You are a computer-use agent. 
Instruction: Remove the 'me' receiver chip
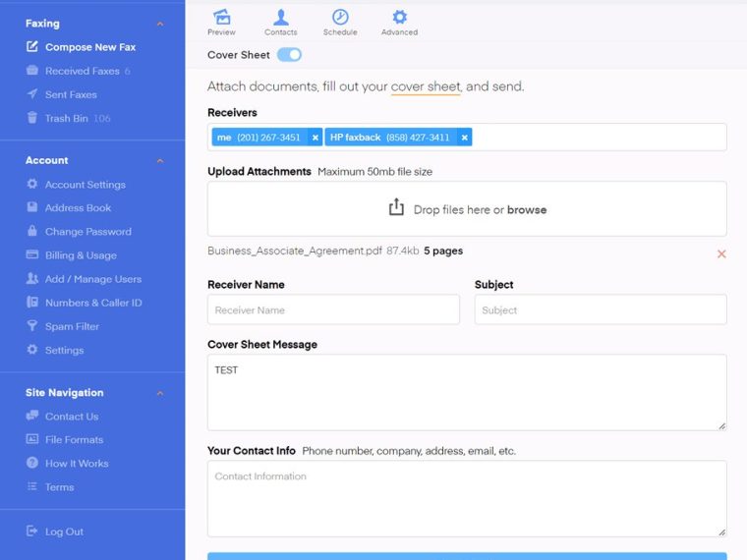click(315, 138)
